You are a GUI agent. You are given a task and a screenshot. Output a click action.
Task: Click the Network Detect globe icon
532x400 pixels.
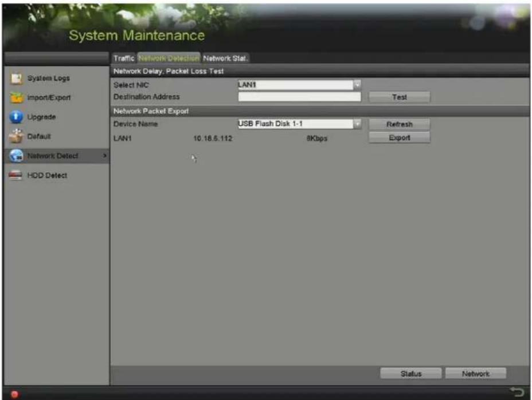[16, 156]
